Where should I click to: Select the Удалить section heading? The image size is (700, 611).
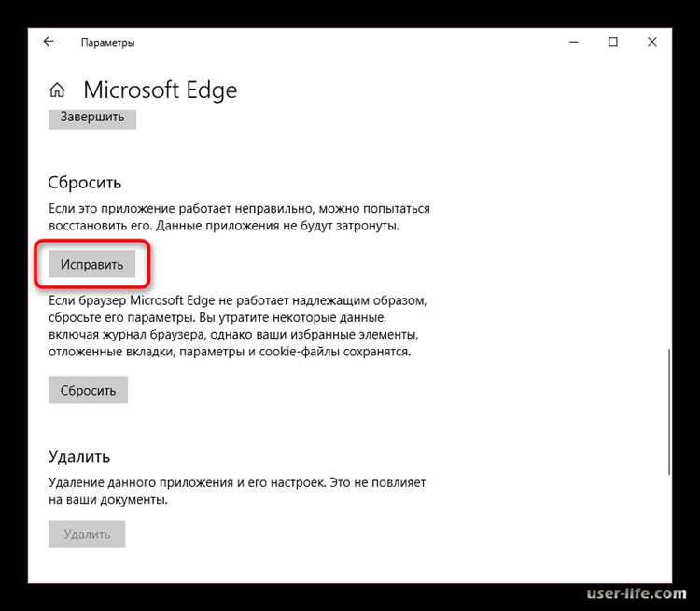click(79, 456)
